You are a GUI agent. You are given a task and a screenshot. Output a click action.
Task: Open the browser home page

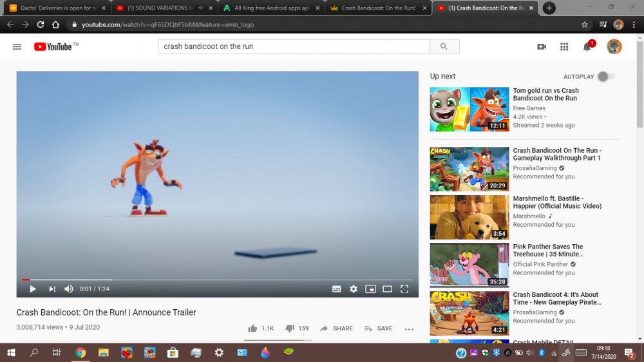55,24
